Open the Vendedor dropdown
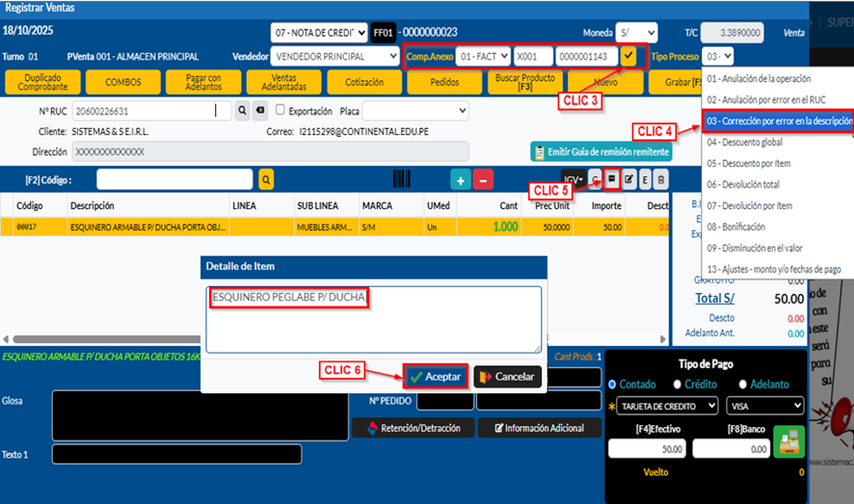This screenshot has height=504, width=854. coord(334,56)
